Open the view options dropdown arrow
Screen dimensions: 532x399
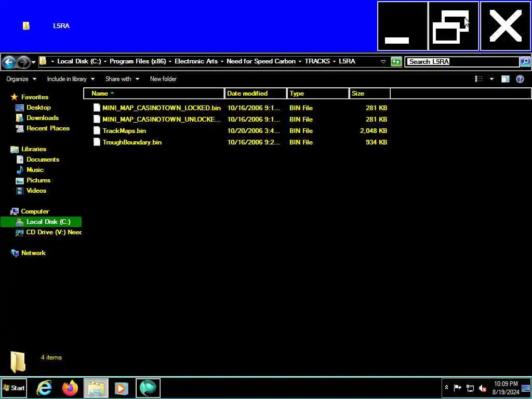pos(491,79)
